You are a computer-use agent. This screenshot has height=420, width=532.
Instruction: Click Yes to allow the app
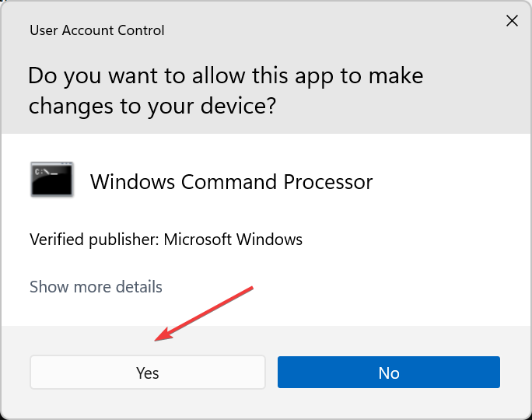pos(148,372)
